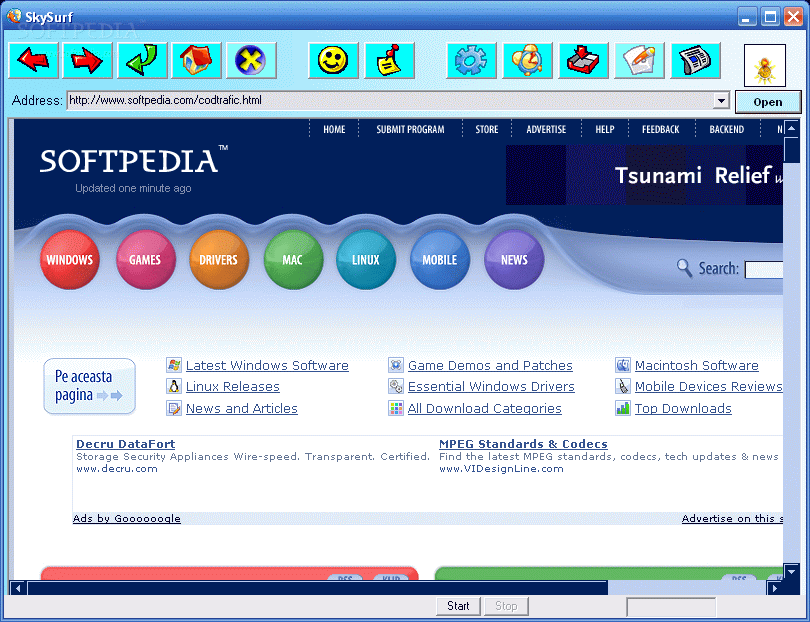
Task: Open the pink GAMES category ball
Action: pyautogui.click(x=145, y=259)
